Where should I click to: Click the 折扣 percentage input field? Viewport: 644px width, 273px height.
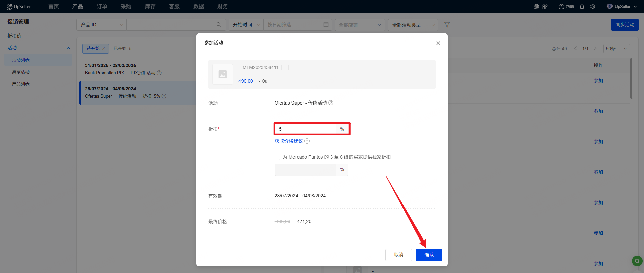305,129
